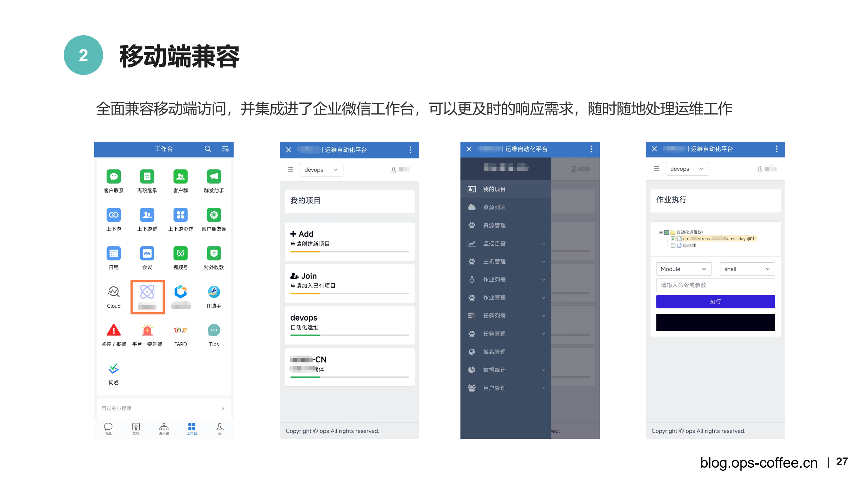This screenshot has width=868, height=488.
Task: Open the shell dropdown
Action: pos(747,269)
